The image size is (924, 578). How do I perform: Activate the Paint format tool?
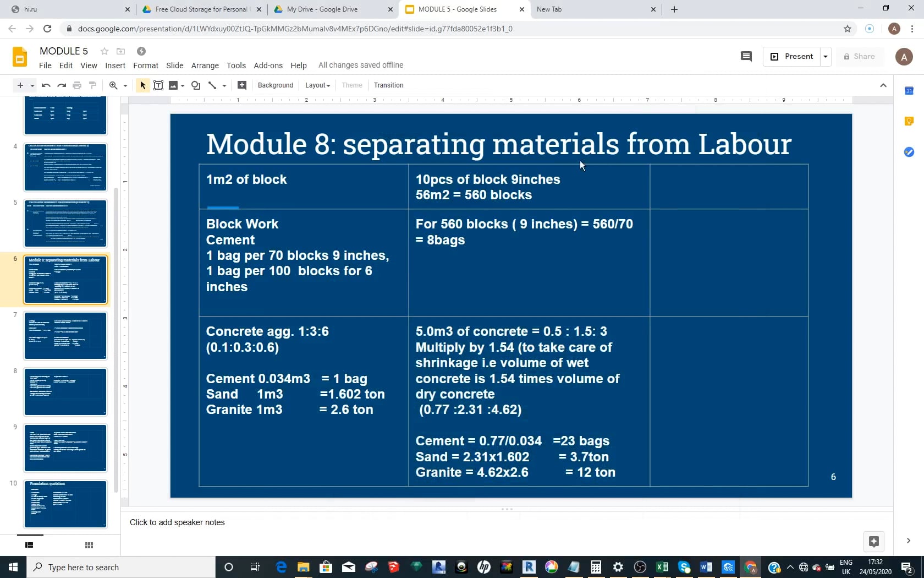[92, 85]
